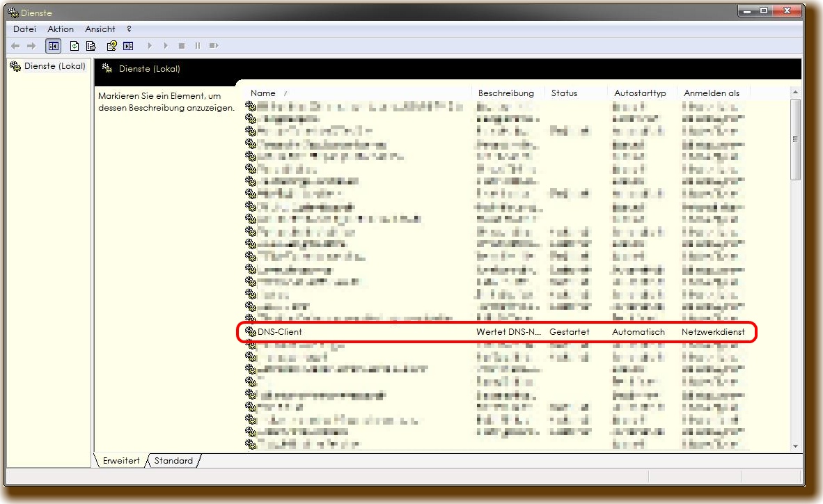Click the scroll down arrow of the list
The width and height of the screenshot is (823, 504).
795,446
